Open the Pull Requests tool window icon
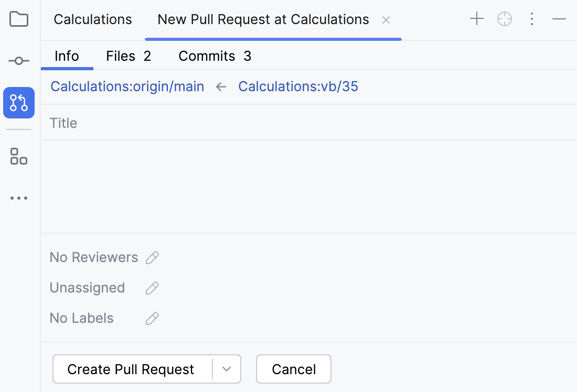This screenshot has width=577, height=392. pyautogui.click(x=19, y=103)
